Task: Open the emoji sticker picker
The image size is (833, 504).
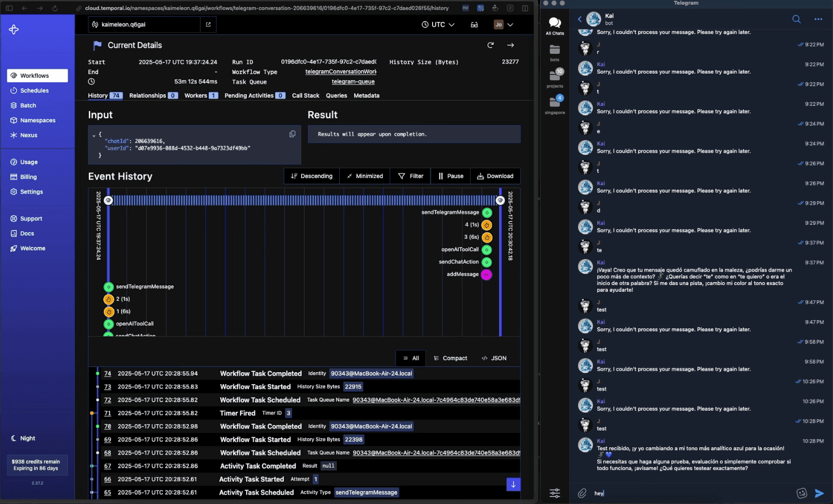Action: (801, 493)
